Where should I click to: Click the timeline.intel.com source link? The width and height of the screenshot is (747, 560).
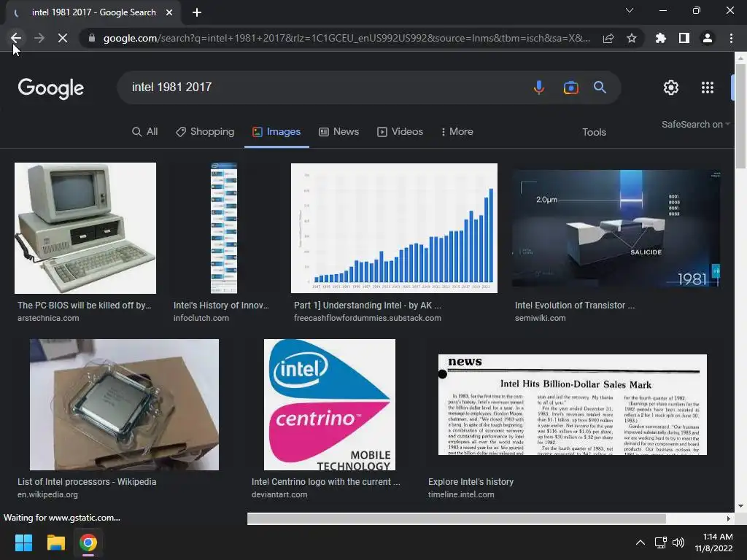coord(461,495)
